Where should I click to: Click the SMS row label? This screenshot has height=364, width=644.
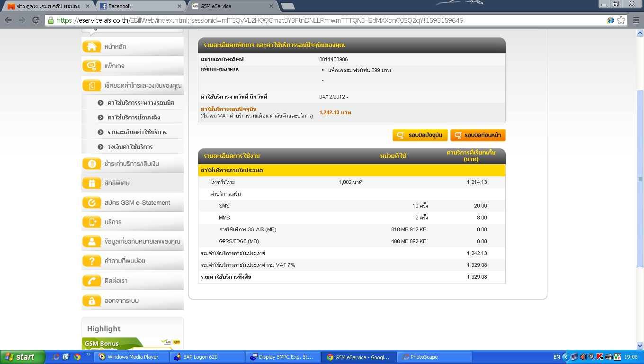(224, 206)
